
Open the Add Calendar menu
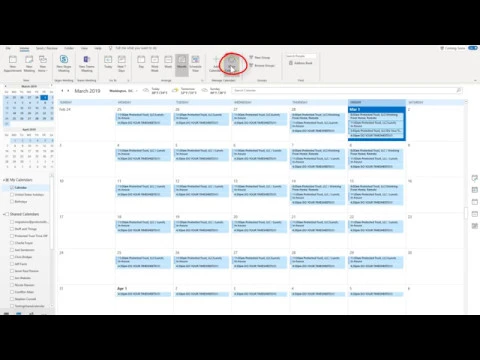point(215,64)
